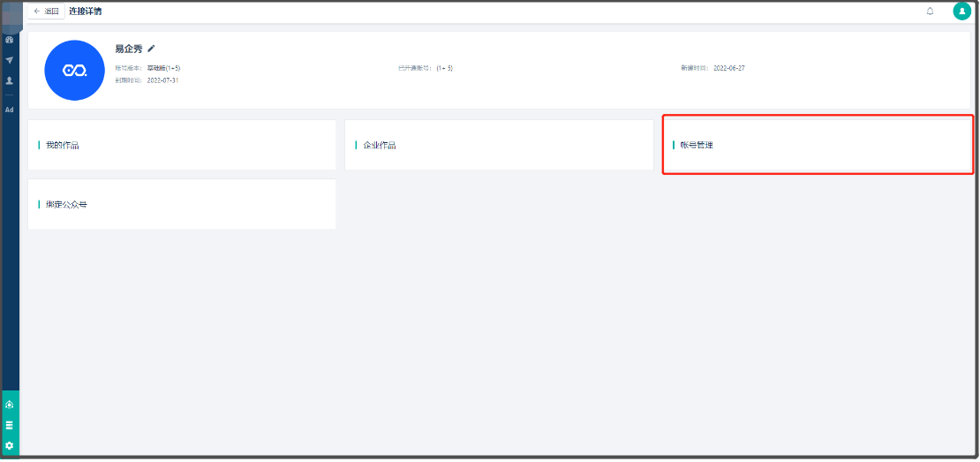Click the 2022-06-27 creation date
980x462 pixels.
tap(729, 67)
